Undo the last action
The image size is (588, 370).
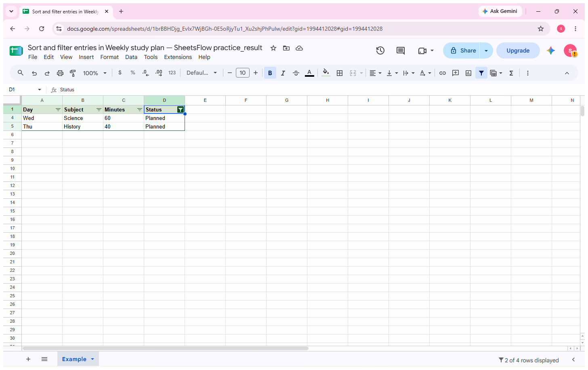pos(34,73)
